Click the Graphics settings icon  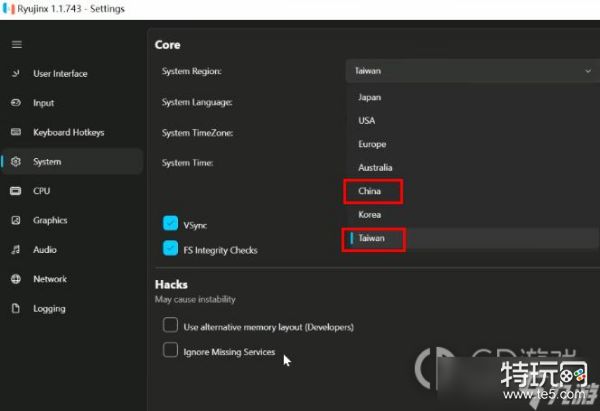click(16, 220)
